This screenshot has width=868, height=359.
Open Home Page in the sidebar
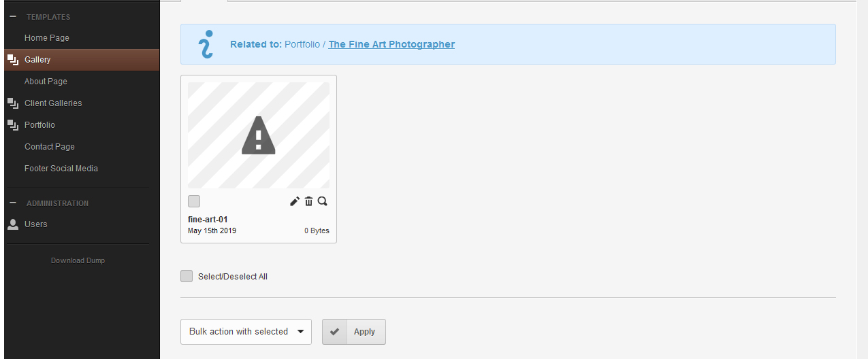point(47,38)
